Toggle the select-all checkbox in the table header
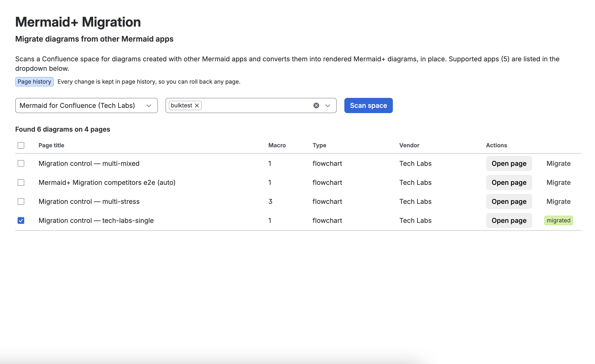This screenshot has width=595, height=364. tap(21, 145)
